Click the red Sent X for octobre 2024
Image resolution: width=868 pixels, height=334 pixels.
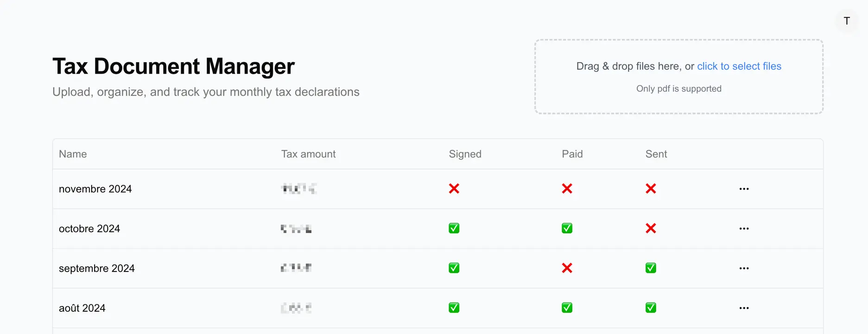pyautogui.click(x=651, y=228)
